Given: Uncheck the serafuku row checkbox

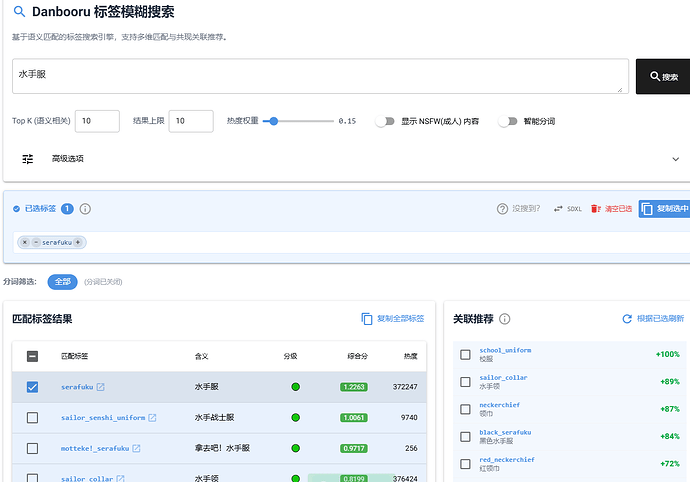Looking at the screenshot, I should [x=33, y=387].
